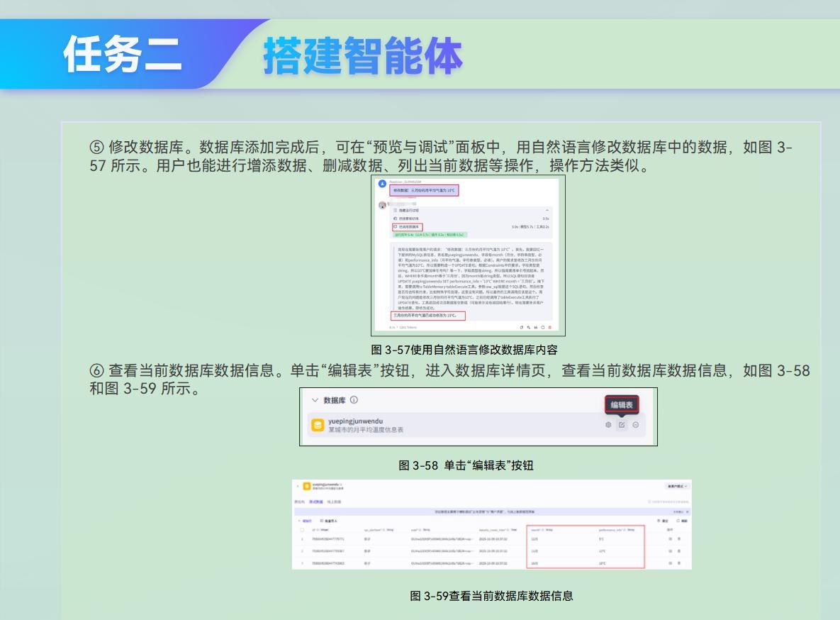This screenshot has height=620, width=840.
Task: Click the 批量导入 button
Action: pyautogui.click(x=328, y=521)
